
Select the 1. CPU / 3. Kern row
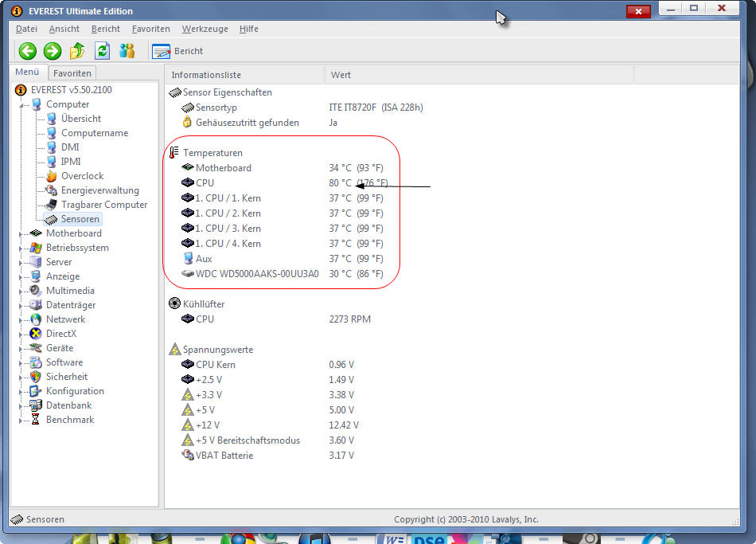click(282, 229)
